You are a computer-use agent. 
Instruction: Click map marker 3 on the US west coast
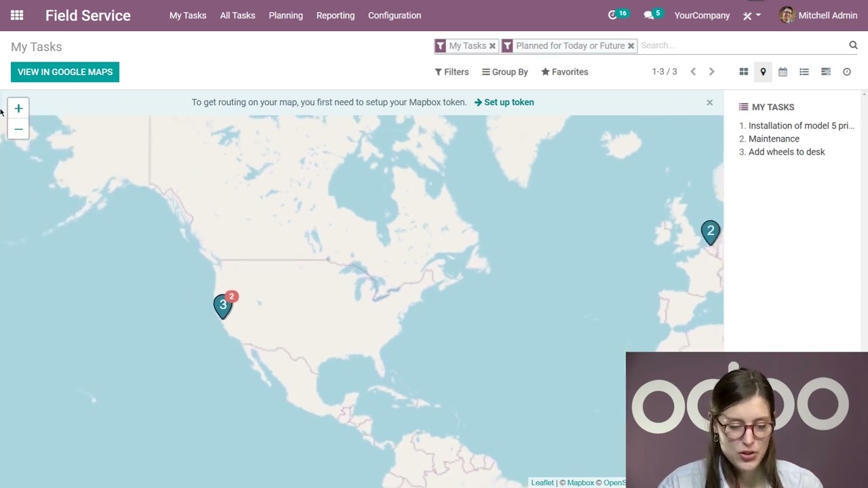[222, 306]
